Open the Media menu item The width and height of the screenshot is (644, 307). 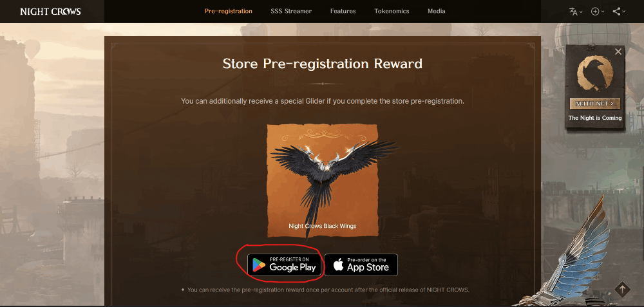coord(436,11)
